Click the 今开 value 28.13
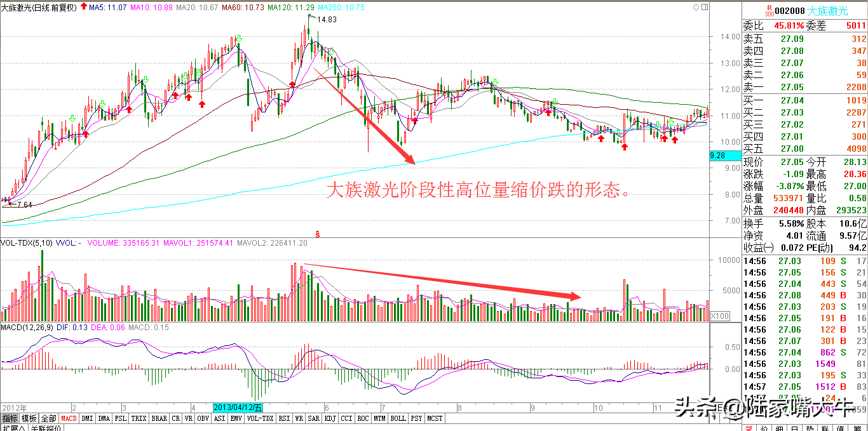 [854, 161]
